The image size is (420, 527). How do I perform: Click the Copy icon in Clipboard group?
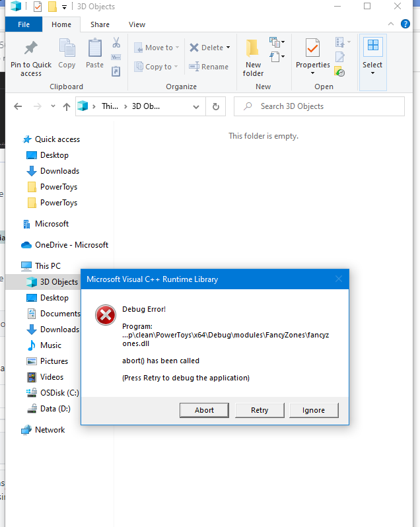point(67,48)
